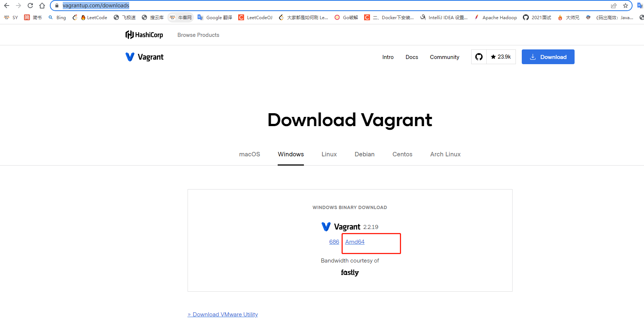Reload the page with the refresh icon
This screenshot has height=323, width=644.
pyautogui.click(x=30, y=6)
